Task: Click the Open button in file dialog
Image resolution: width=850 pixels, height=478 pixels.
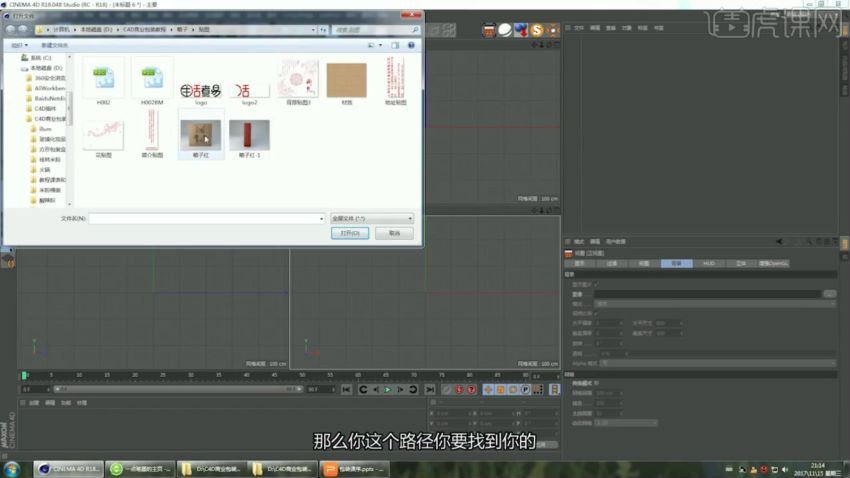Action: pos(350,233)
